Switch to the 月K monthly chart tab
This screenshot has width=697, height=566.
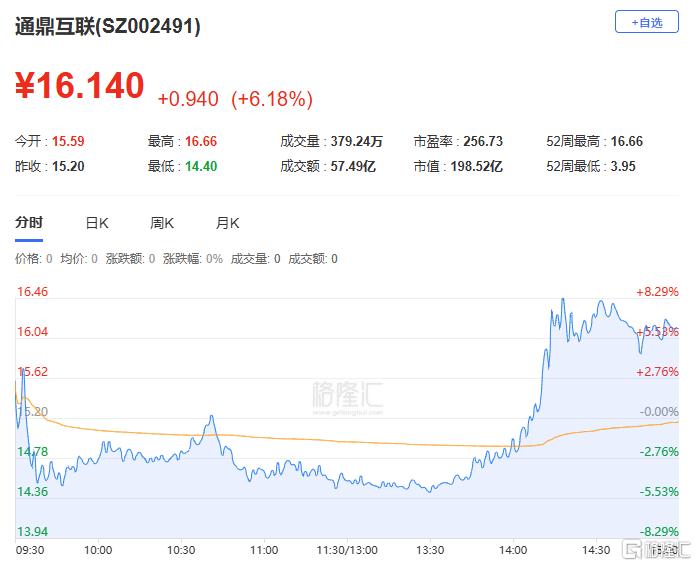point(228,223)
